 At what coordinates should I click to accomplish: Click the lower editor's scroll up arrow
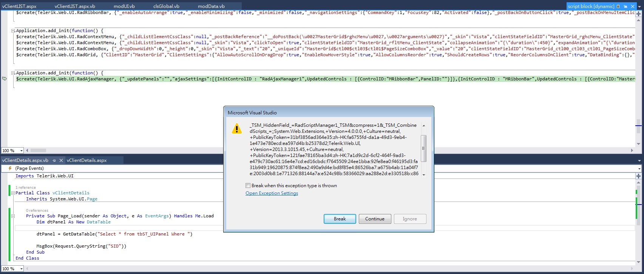(639, 182)
